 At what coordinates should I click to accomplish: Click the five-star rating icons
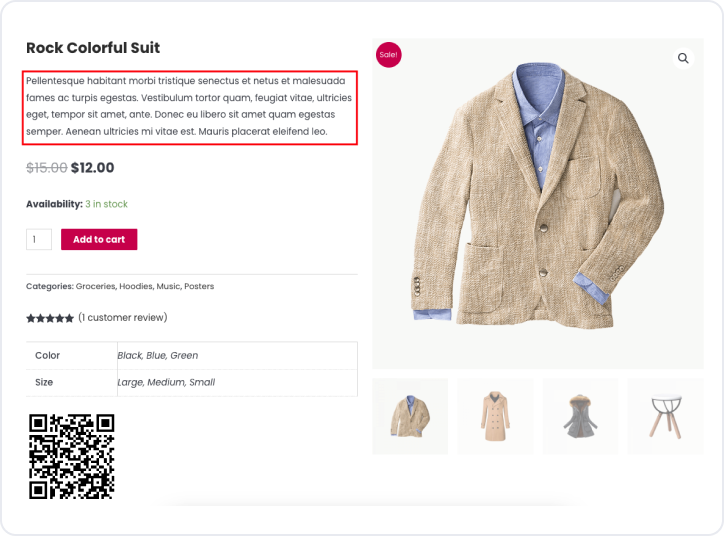[x=50, y=318]
